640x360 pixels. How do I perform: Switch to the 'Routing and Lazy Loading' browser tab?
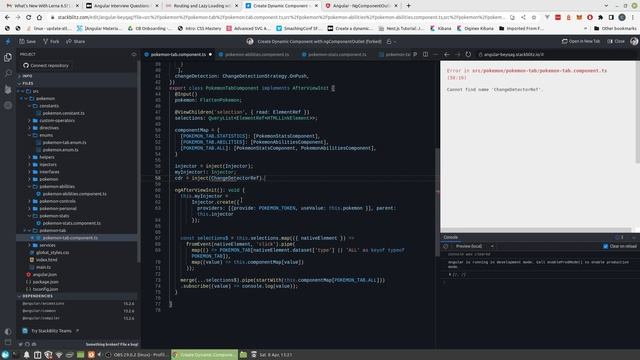click(201, 6)
